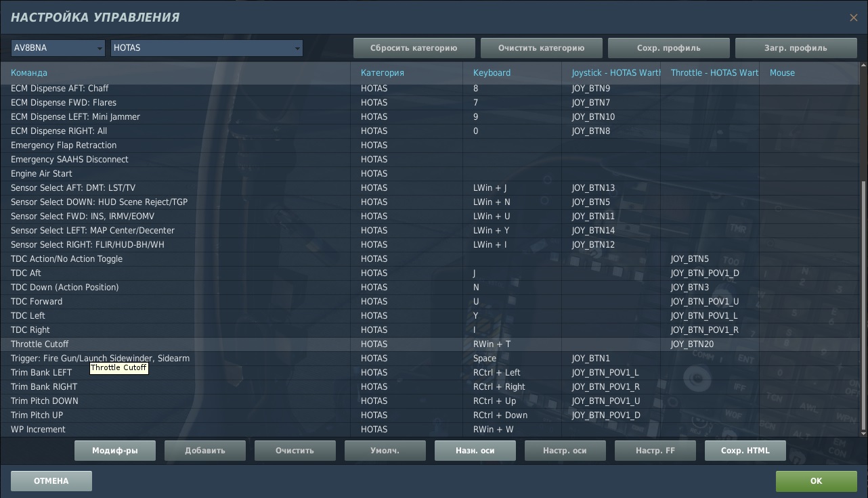868x498 pixels.
Task: Click the RCtrl + Left keyboard cell
Action: coord(512,373)
